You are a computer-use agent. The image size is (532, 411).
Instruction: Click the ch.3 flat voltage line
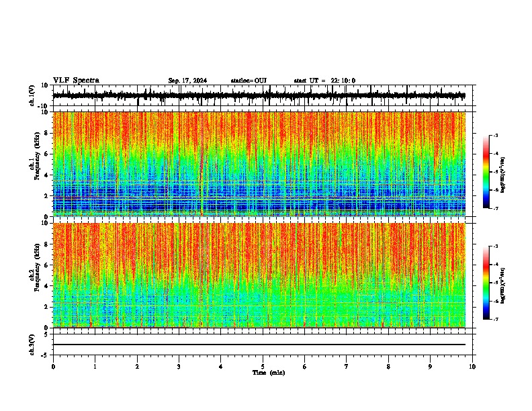click(x=259, y=345)
